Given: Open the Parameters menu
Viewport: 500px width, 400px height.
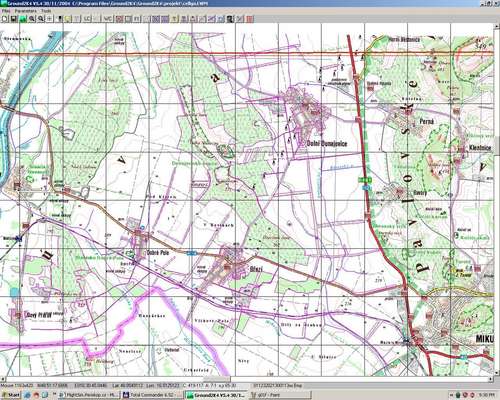Looking at the screenshot, I should click(x=25, y=11).
